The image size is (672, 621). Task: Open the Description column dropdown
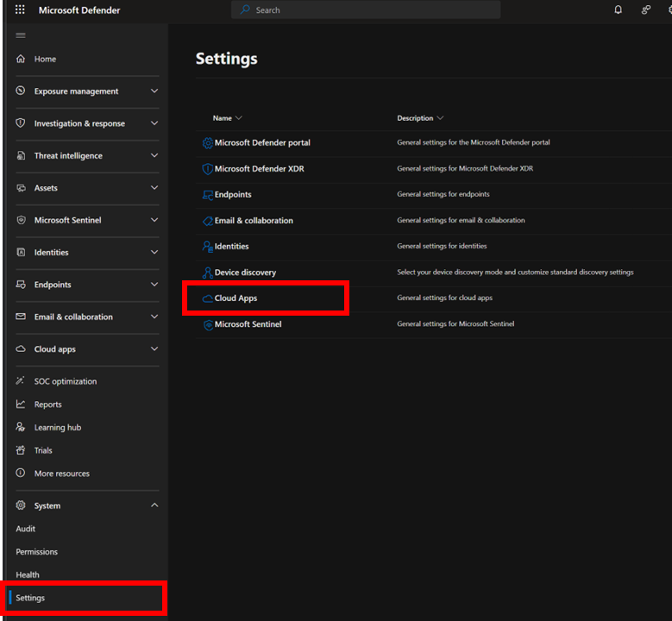(440, 118)
